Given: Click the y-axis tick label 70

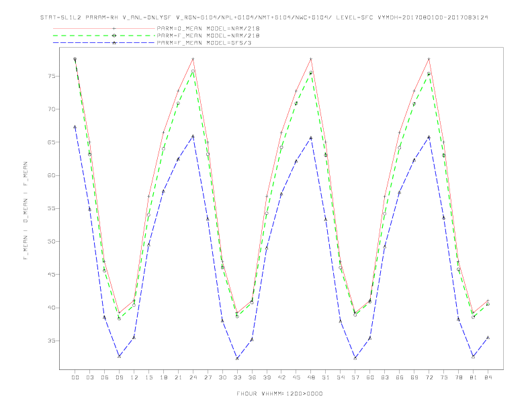Looking at the screenshot, I should 52,109.
